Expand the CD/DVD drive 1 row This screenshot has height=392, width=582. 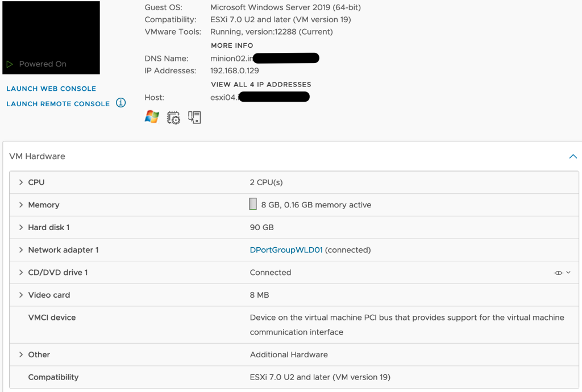[x=21, y=273]
